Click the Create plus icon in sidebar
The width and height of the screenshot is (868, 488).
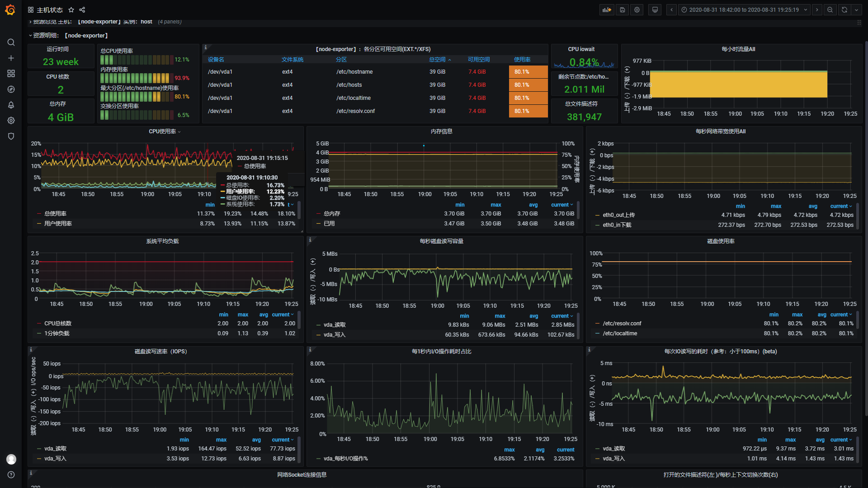click(11, 58)
